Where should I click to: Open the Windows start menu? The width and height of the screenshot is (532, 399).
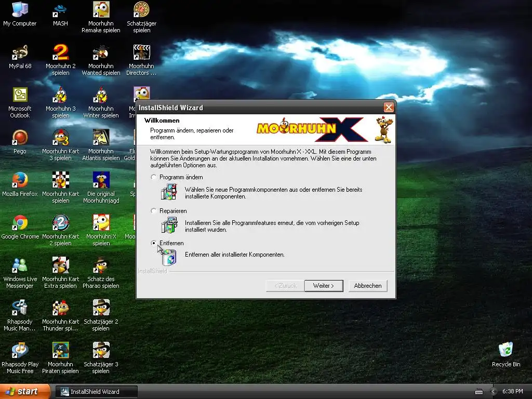point(25,392)
